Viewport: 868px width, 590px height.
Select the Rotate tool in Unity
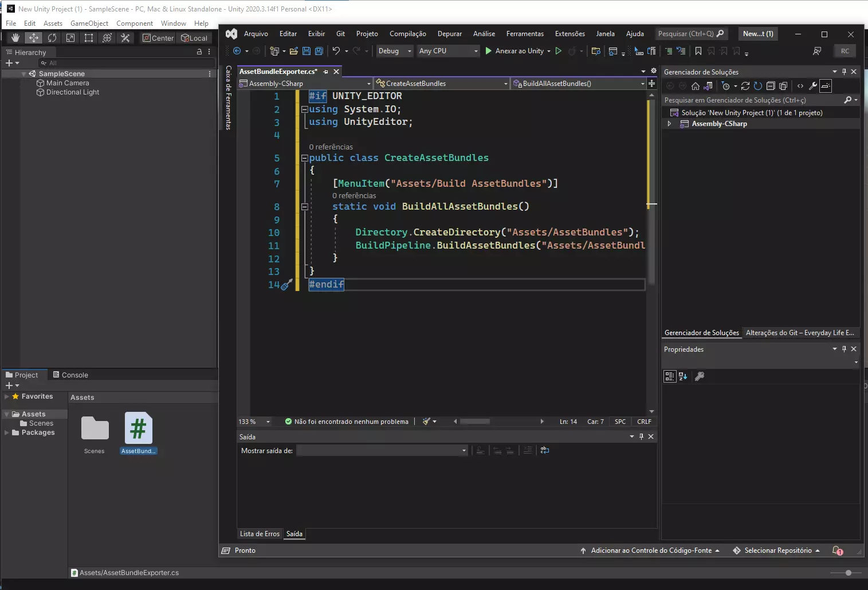[52, 38]
